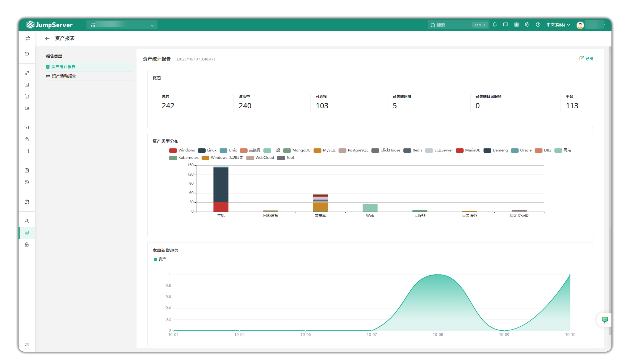Open the help question mark icon
Screen dimensions: 630x364
point(538,25)
